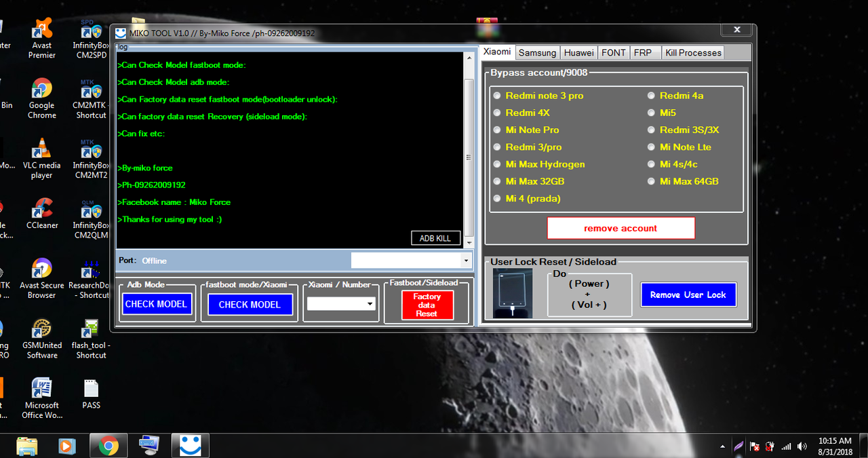Click red Factory data Reset button
Image resolution: width=868 pixels, height=458 pixels.
pos(427,305)
